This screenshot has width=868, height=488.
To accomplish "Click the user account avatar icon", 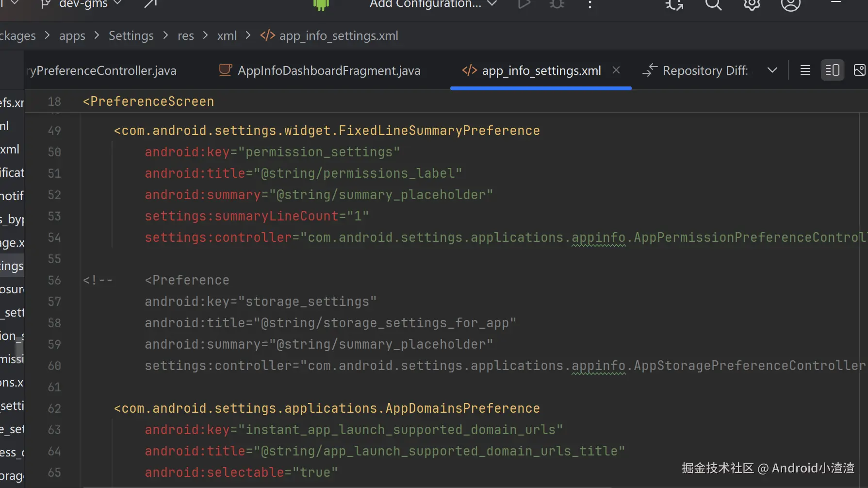I will (x=790, y=5).
